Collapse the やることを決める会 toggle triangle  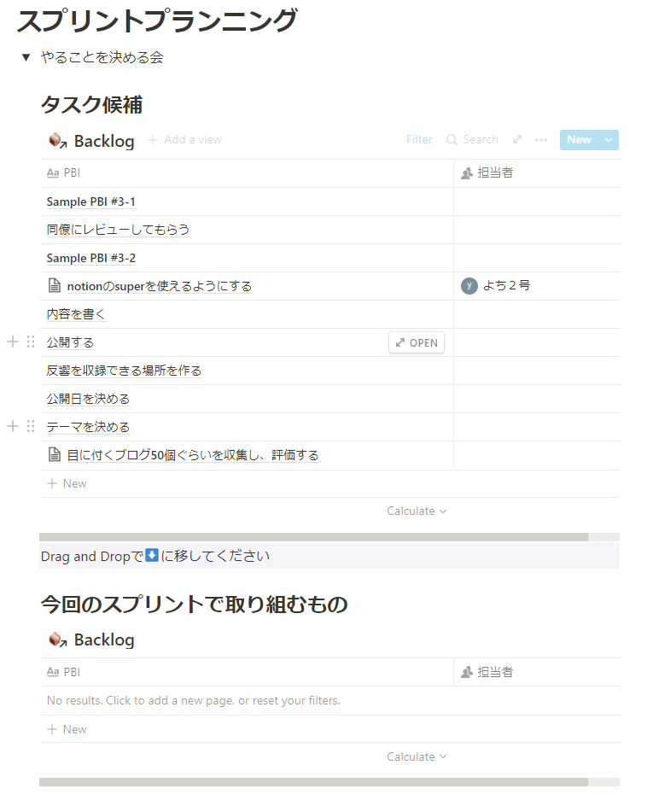(x=26, y=57)
